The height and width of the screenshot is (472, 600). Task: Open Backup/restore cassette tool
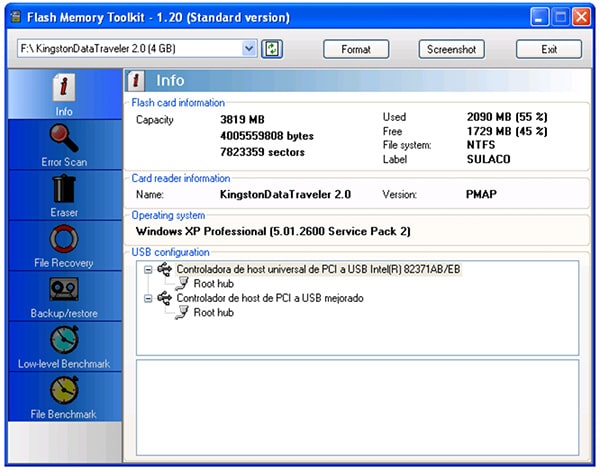[x=64, y=297]
